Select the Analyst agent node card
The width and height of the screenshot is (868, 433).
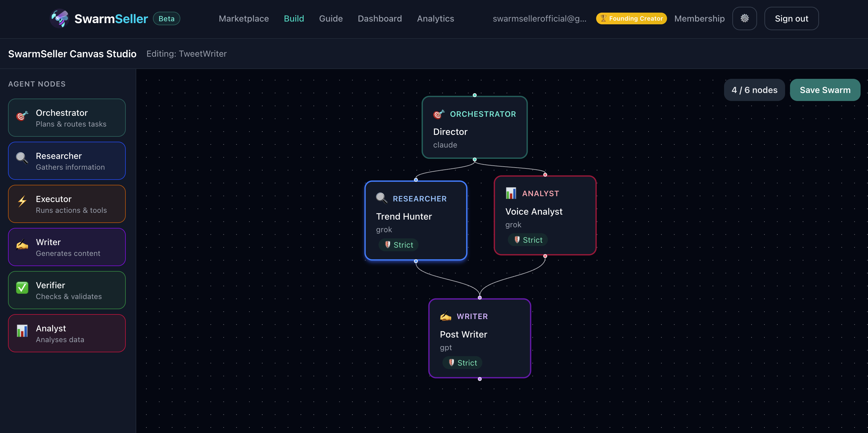(x=67, y=333)
